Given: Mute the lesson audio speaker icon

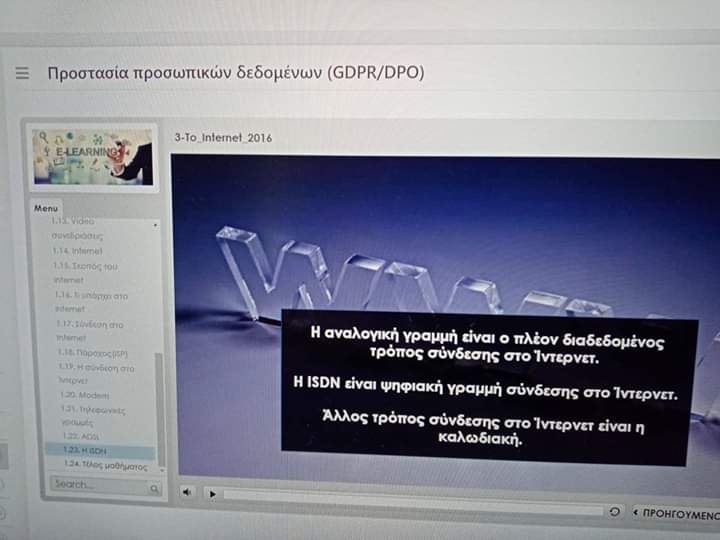Looking at the screenshot, I should [186, 492].
